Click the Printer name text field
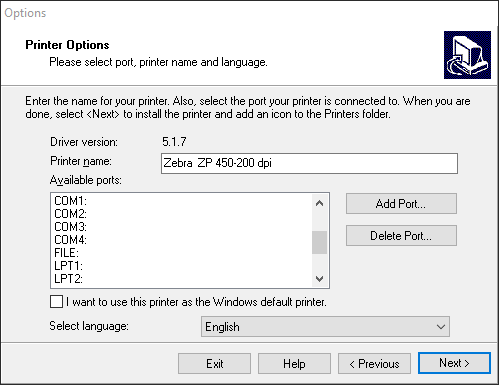This screenshot has height=385, width=499. tap(309, 163)
